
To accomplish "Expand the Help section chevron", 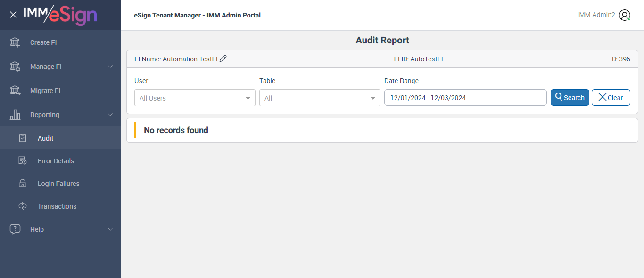I will (110, 229).
